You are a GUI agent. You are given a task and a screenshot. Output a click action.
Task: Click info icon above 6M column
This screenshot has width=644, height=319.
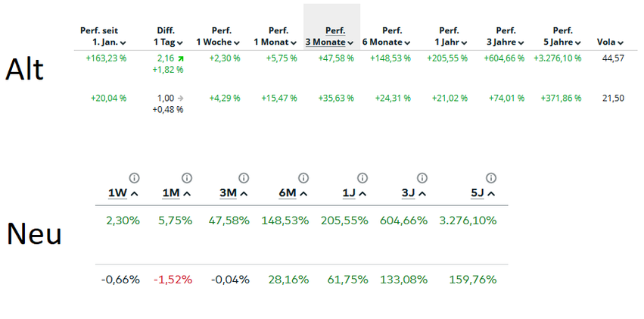tap(303, 177)
